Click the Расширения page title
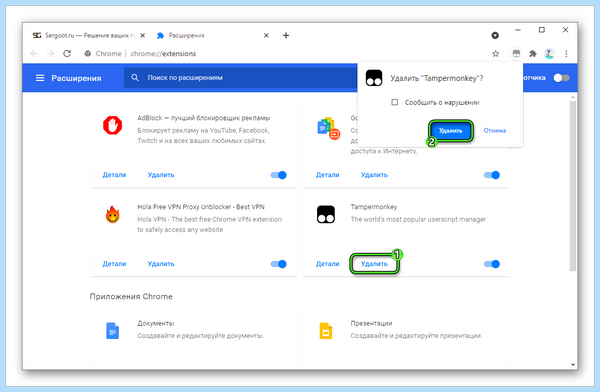600x392 pixels. (x=76, y=78)
